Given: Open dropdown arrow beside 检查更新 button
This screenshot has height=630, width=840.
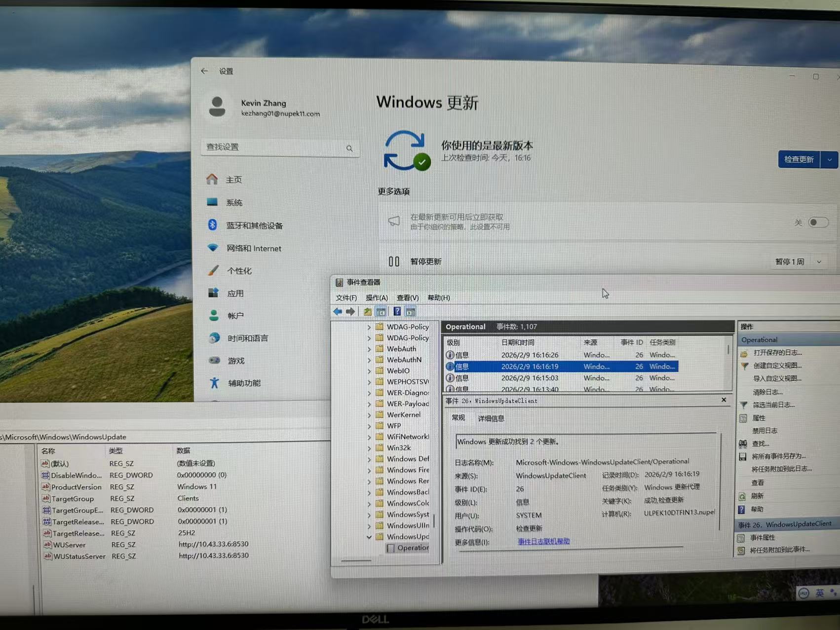Looking at the screenshot, I should [x=829, y=159].
